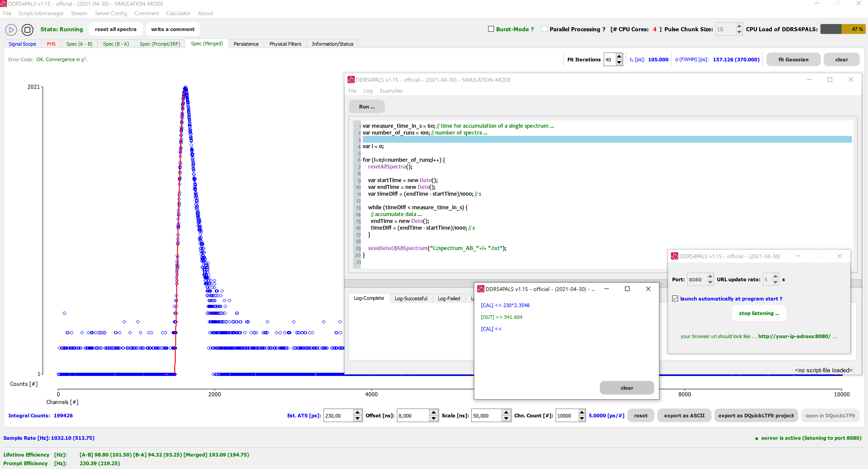Increase Fit Iterations stepper up arrow

coord(619,57)
